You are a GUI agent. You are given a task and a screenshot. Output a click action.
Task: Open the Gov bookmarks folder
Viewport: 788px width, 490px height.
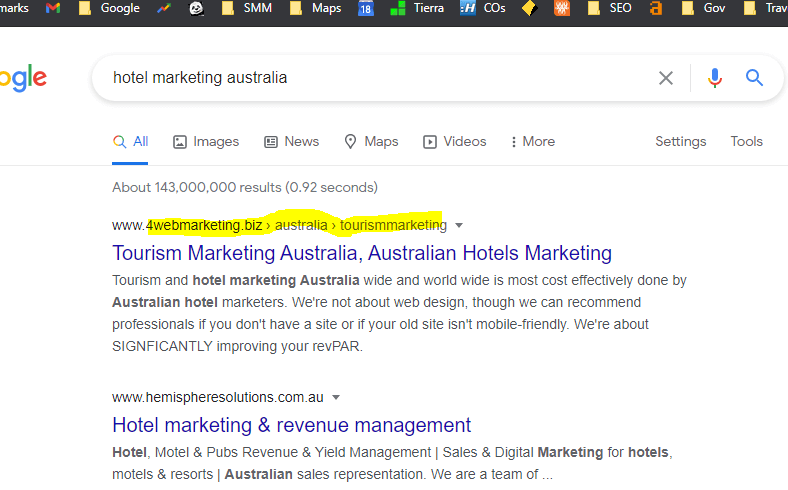point(703,8)
